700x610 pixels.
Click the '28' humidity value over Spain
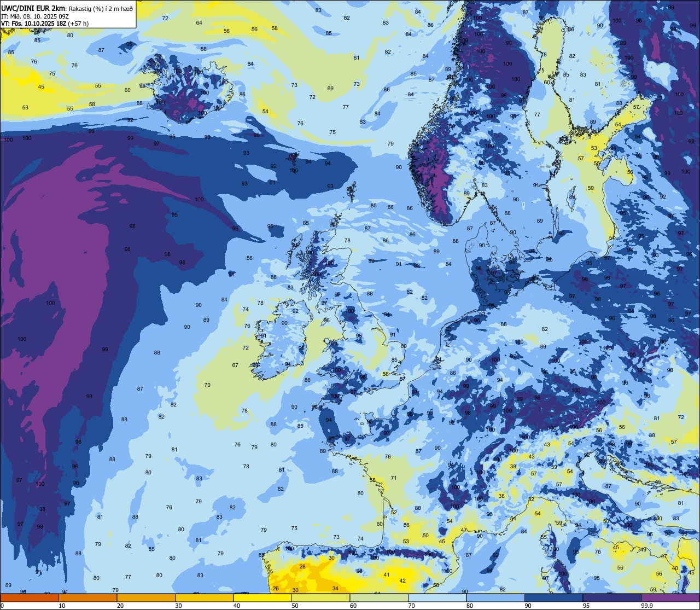(x=302, y=566)
